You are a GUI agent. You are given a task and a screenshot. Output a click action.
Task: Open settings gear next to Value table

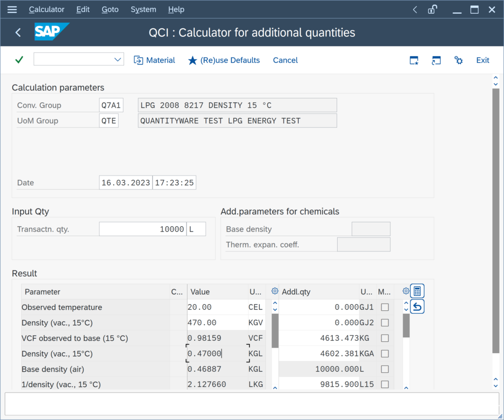(275, 291)
